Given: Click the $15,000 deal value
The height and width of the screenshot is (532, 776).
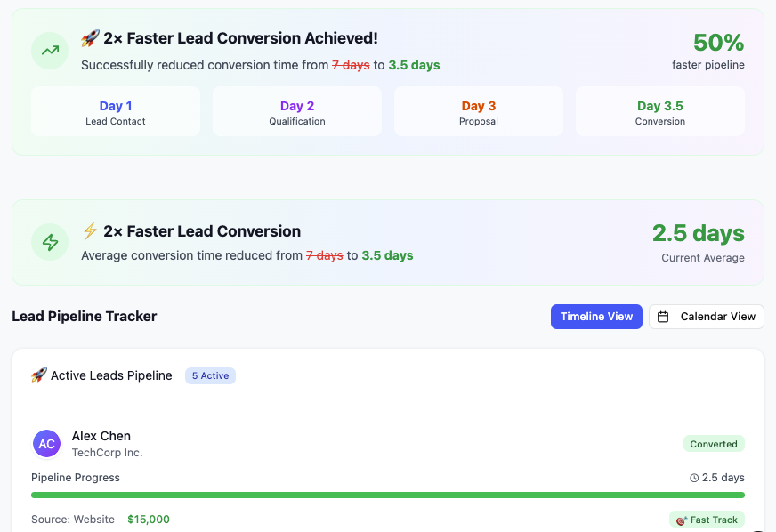Looking at the screenshot, I should tap(149, 520).
